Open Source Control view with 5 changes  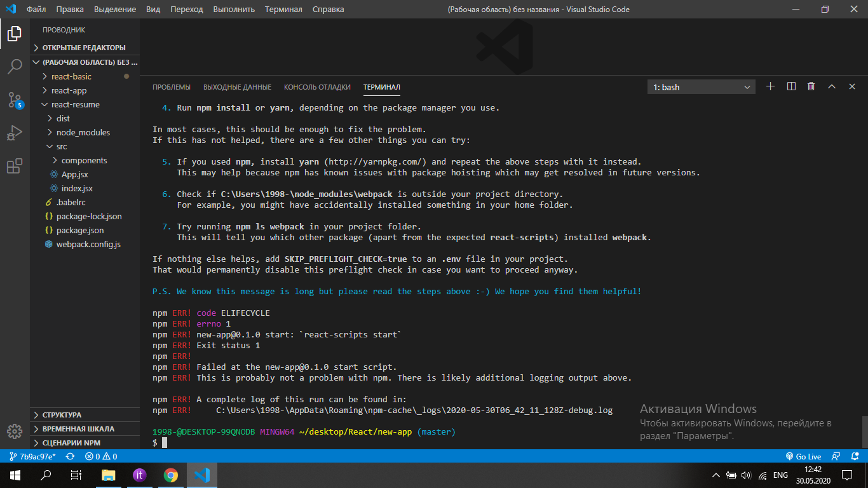[15, 100]
